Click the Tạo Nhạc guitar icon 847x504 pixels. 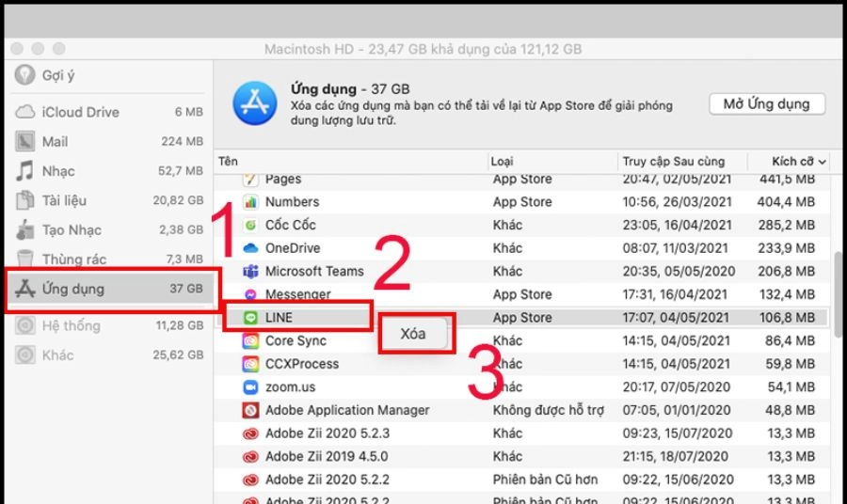pyautogui.click(x=24, y=229)
